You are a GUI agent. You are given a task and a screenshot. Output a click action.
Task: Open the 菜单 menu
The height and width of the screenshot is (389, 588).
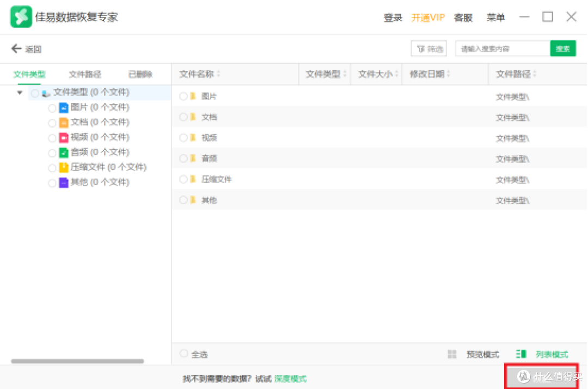tap(496, 17)
